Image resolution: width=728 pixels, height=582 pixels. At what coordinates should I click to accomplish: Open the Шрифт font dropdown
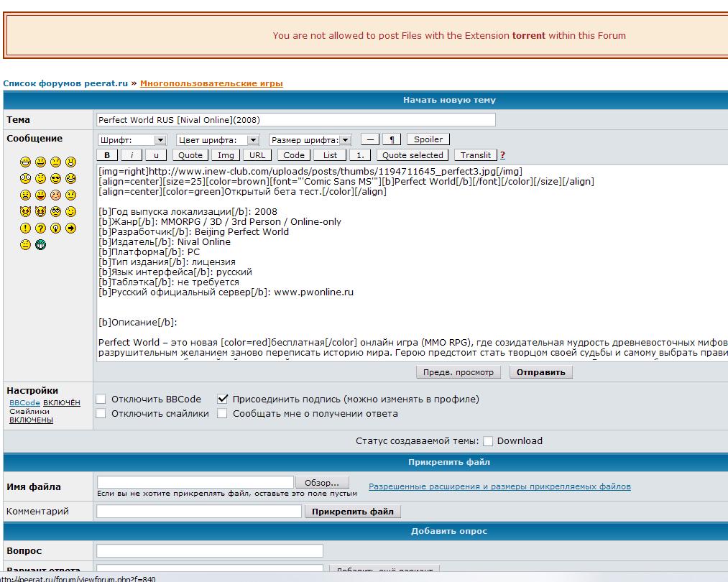point(132,139)
